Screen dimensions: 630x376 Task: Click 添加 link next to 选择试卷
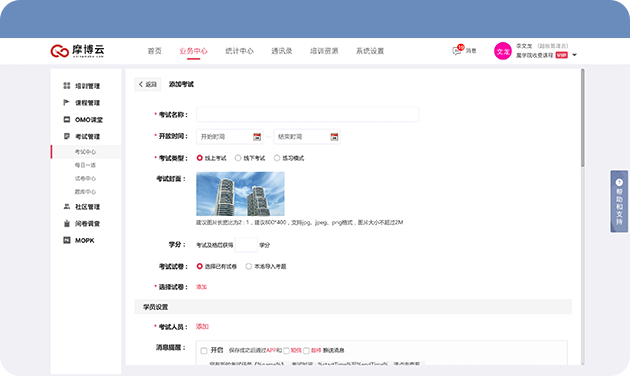click(201, 287)
